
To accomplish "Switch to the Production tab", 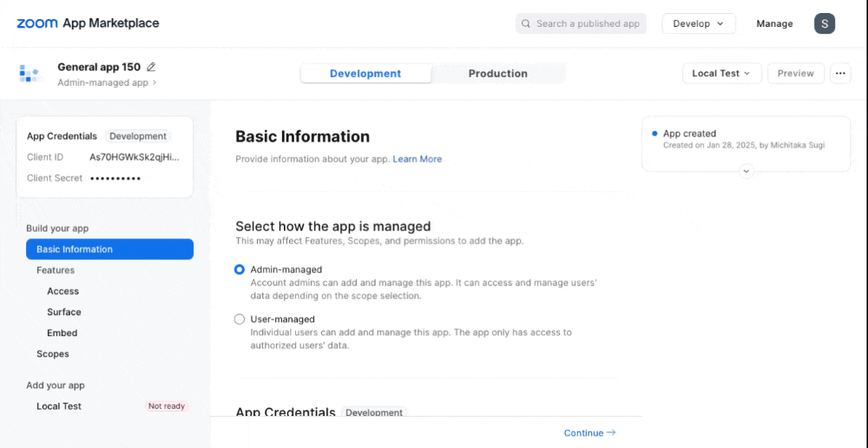I will (x=497, y=74).
